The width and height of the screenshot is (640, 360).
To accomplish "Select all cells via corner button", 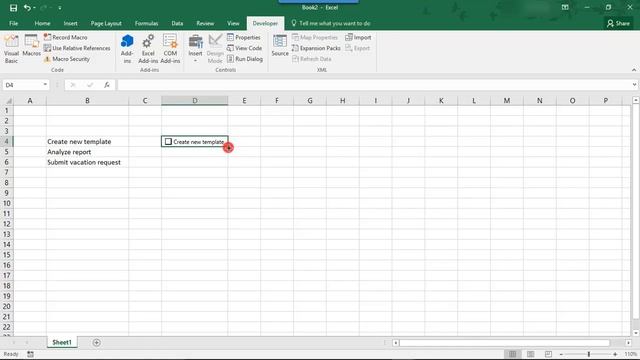I will (7, 100).
